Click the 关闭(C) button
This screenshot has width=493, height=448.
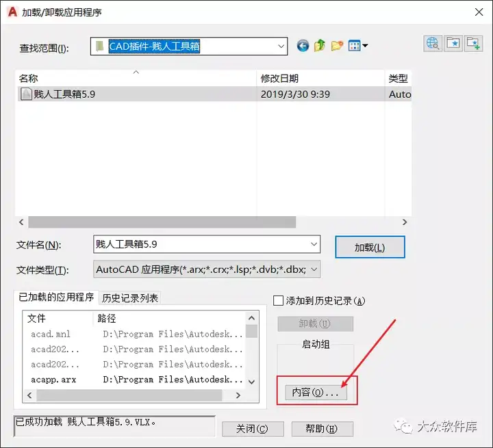[x=253, y=429]
